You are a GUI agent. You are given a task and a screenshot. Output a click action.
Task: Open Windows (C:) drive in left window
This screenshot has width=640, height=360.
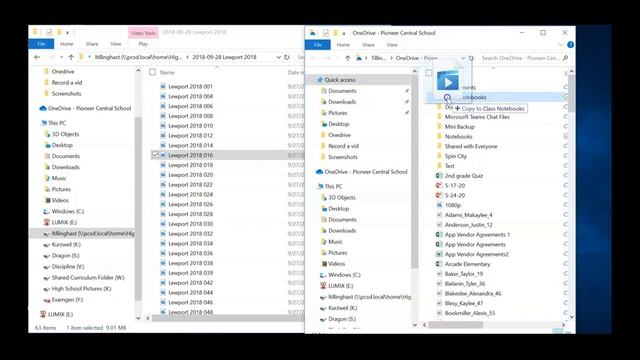68,211
